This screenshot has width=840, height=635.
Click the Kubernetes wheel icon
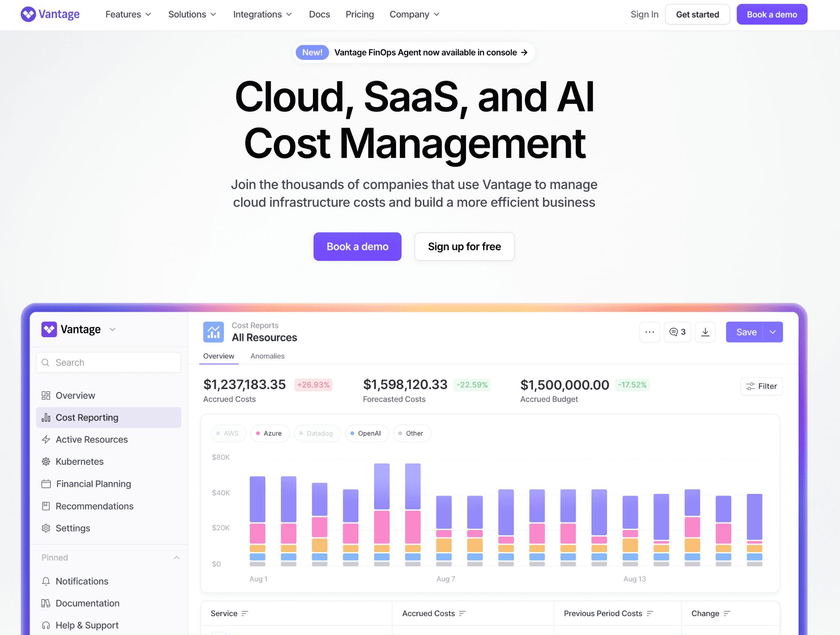pyautogui.click(x=46, y=461)
